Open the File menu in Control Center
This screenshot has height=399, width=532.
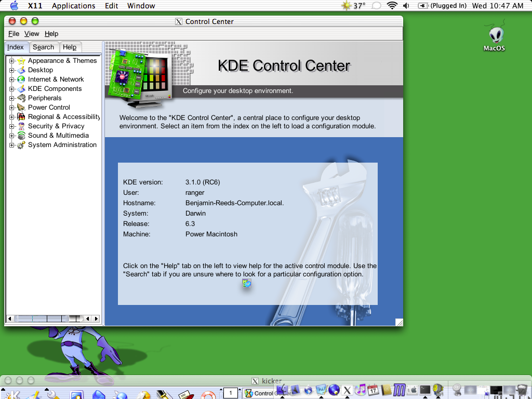pos(14,34)
